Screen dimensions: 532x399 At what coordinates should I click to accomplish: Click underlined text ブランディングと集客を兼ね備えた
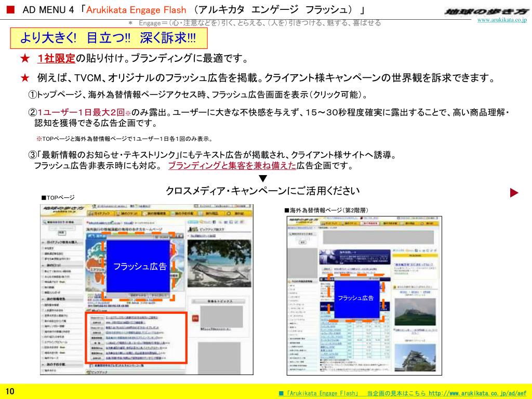(232, 166)
